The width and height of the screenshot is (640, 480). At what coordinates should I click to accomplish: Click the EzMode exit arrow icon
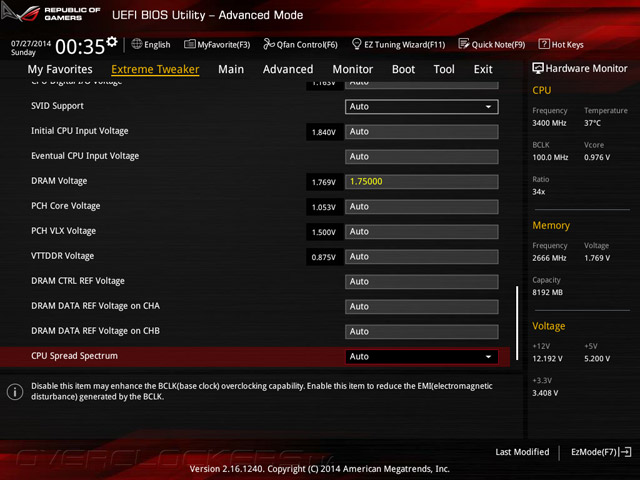[626, 452]
